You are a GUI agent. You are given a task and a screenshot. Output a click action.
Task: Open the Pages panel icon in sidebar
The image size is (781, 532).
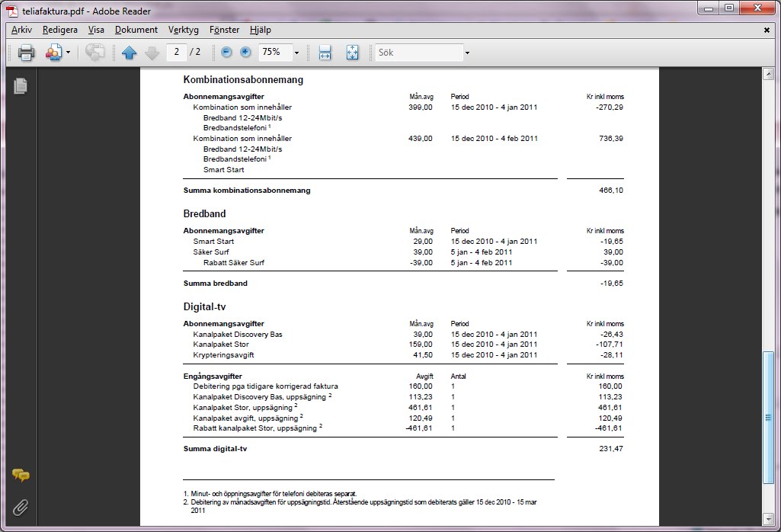coord(21,85)
